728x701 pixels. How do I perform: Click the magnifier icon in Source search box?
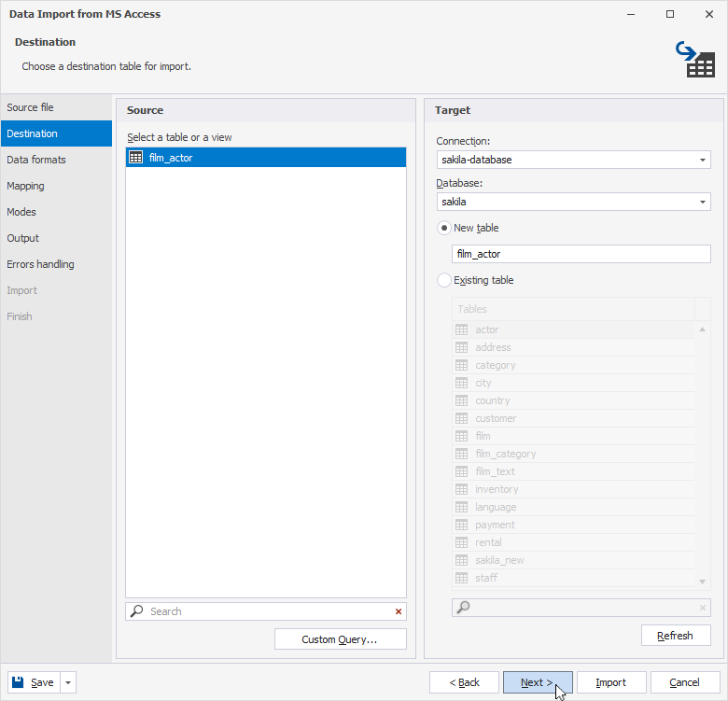pos(136,611)
